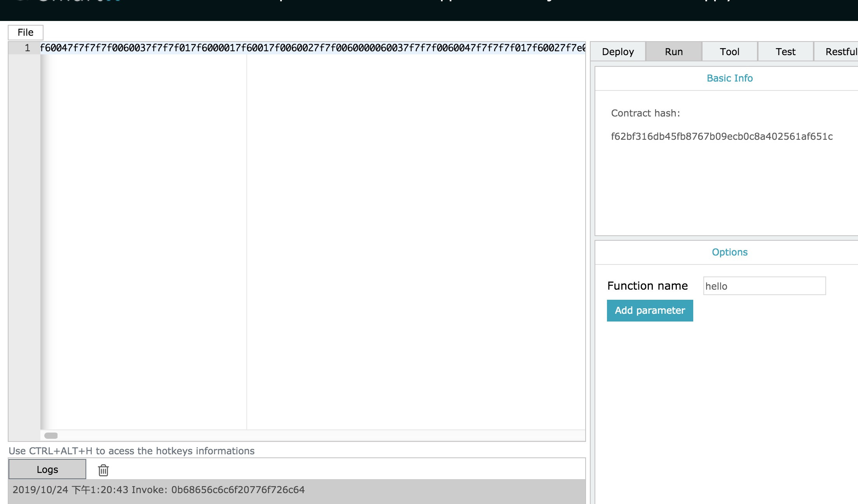858x504 pixels.
Task: Click the Options section header
Action: click(x=729, y=252)
